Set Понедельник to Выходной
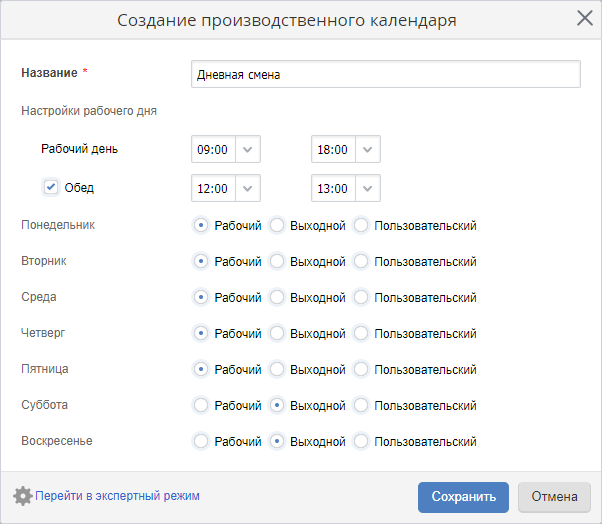 pos(277,226)
